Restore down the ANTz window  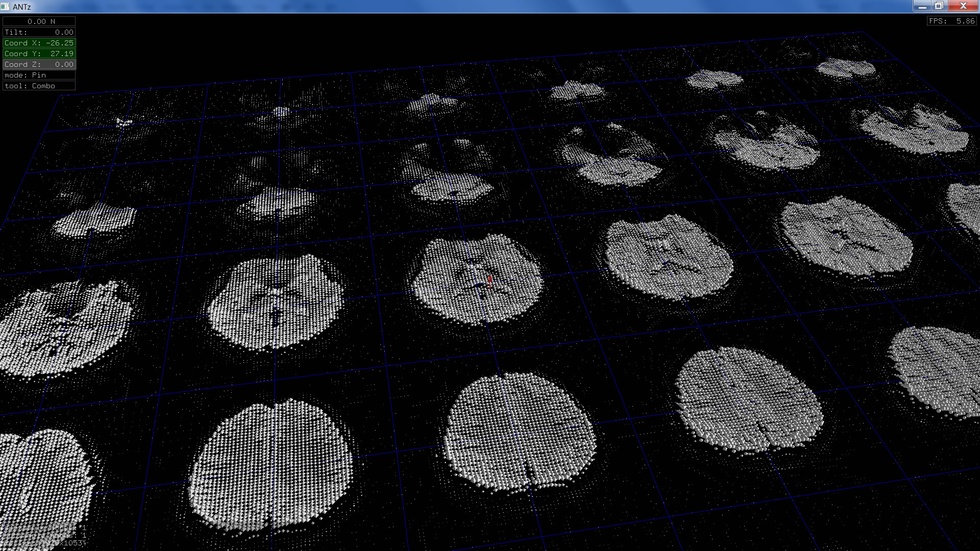(x=939, y=6)
